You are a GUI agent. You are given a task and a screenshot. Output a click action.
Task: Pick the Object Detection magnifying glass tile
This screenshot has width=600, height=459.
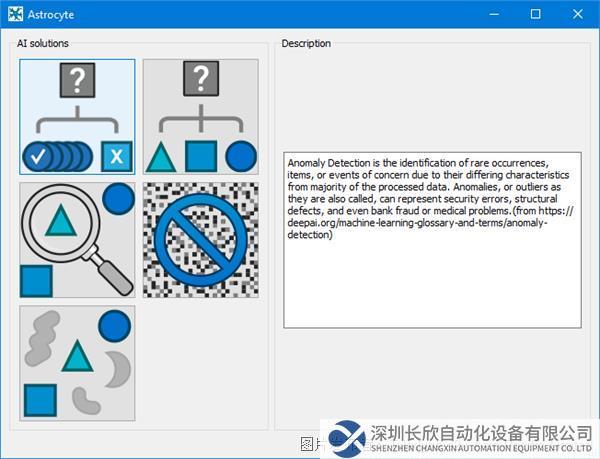coord(77,240)
